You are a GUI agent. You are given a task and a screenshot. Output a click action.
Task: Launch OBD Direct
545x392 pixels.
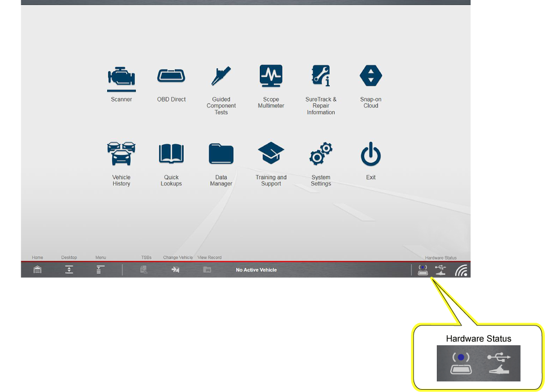(x=171, y=76)
